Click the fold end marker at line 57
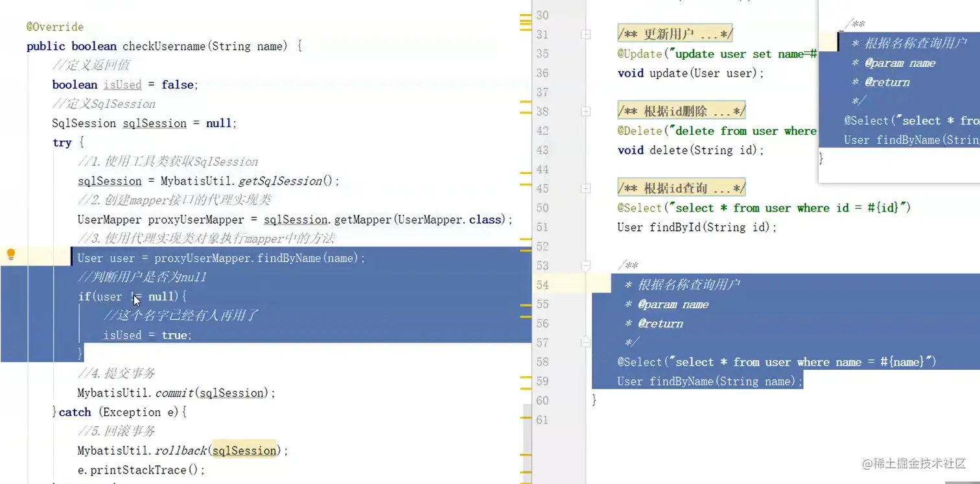 pos(586,343)
